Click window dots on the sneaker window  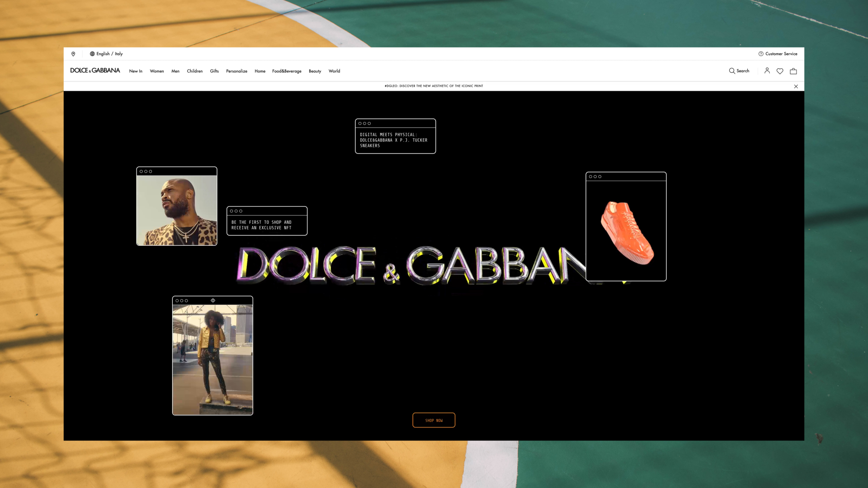coord(595,177)
